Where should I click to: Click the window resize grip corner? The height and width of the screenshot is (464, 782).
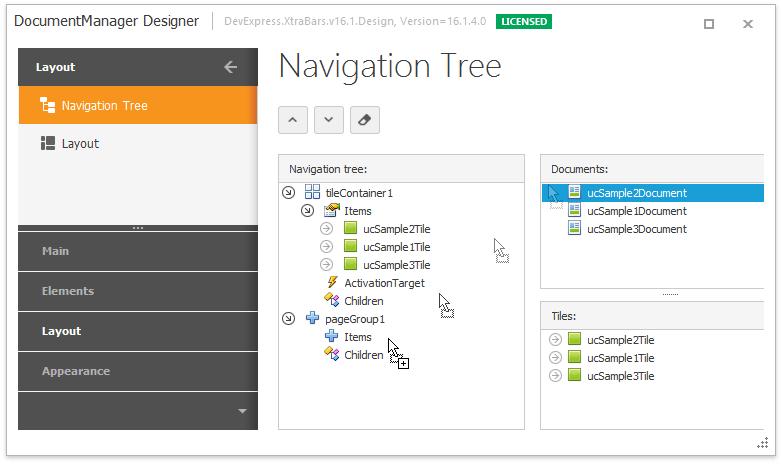click(763, 443)
